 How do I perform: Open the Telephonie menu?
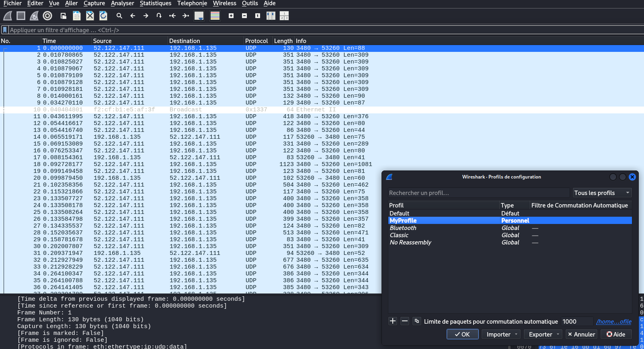tap(192, 3)
